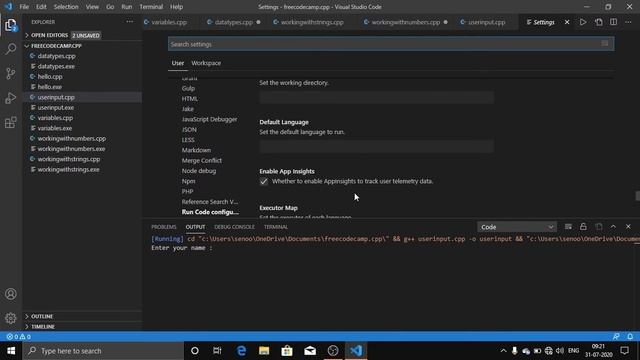Open notifications bell in status bar
The height and width of the screenshot is (360, 640).
click(x=630, y=337)
